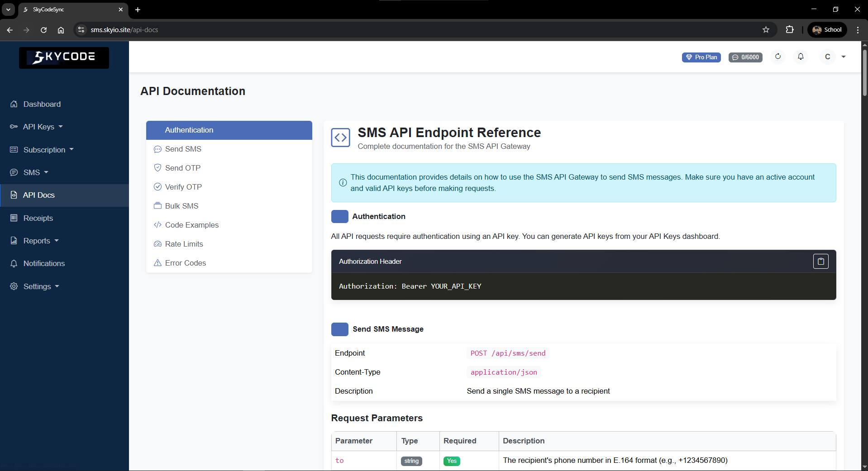Open the user account dropdown arrow

click(844, 57)
